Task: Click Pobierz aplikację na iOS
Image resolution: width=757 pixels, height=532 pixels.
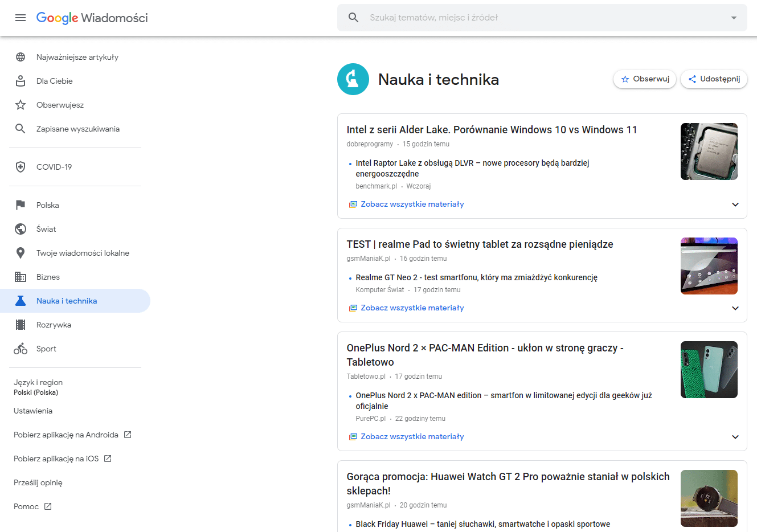Action: point(56,459)
